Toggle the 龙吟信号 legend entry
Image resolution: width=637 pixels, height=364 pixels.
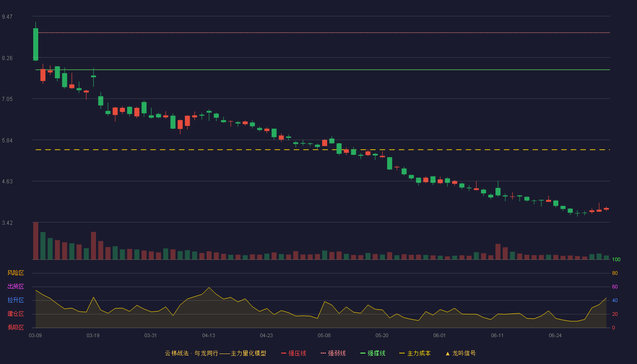click(460, 353)
